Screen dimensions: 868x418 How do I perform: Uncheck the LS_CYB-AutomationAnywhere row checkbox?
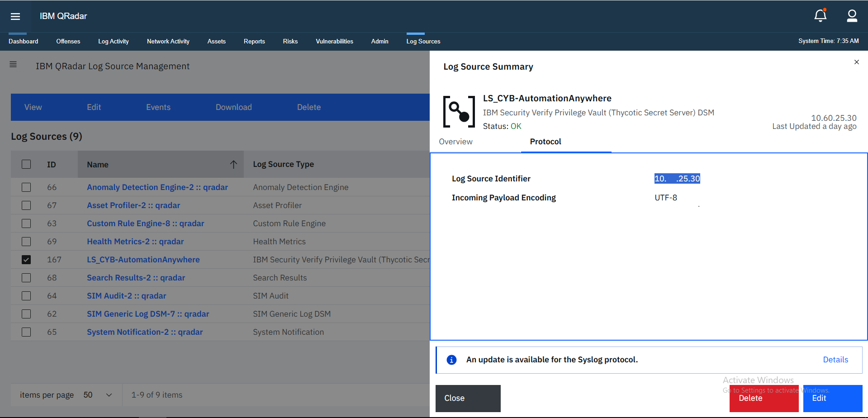(x=26, y=260)
